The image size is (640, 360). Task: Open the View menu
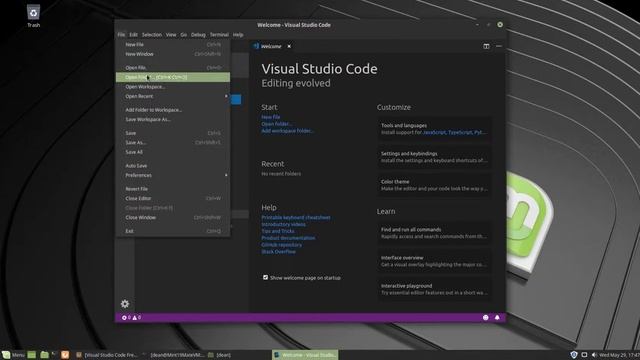point(171,35)
